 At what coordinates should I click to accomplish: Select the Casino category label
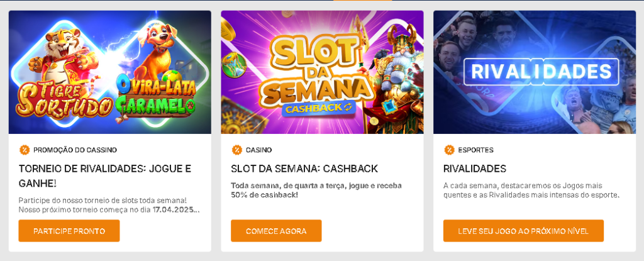[x=258, y=150]
